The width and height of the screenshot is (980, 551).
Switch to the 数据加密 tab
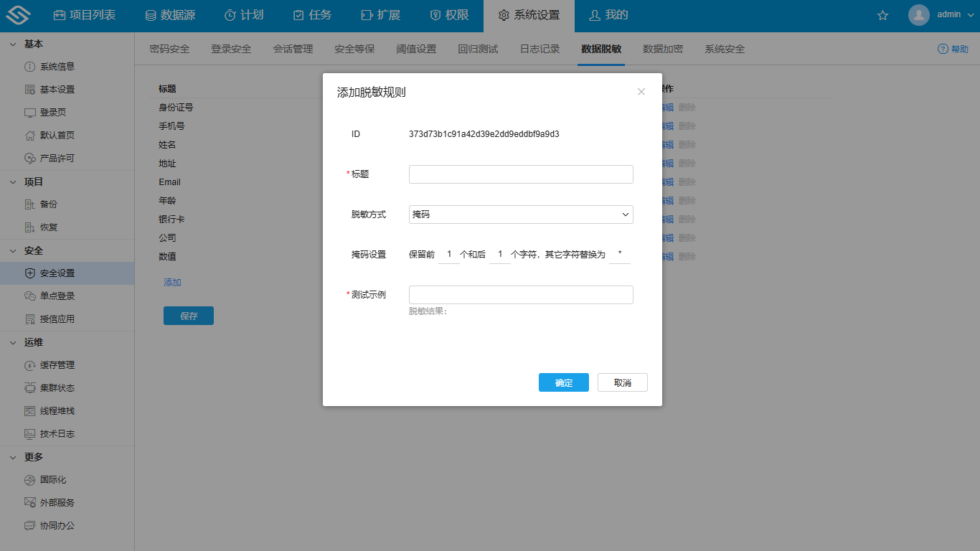pos(662,49)
